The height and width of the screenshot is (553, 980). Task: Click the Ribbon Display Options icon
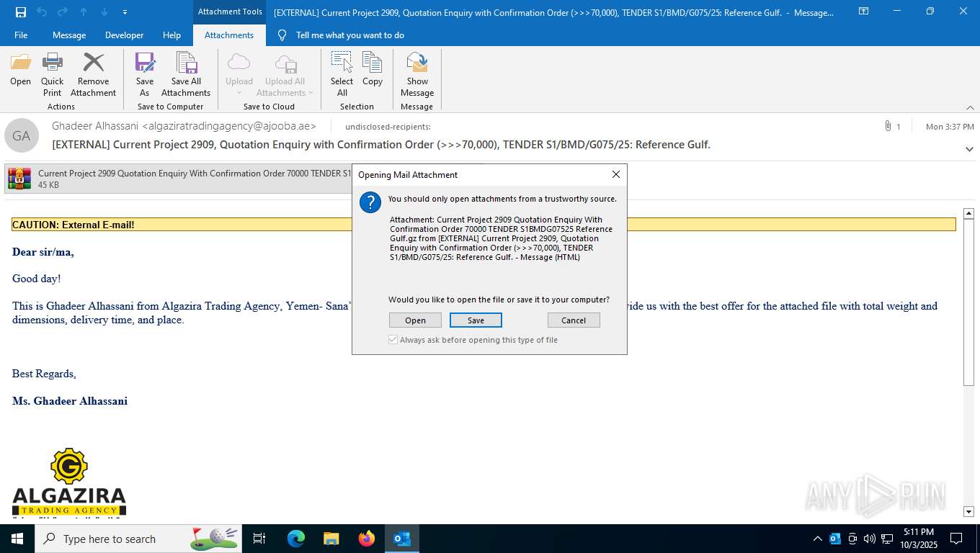click(863, 12)
